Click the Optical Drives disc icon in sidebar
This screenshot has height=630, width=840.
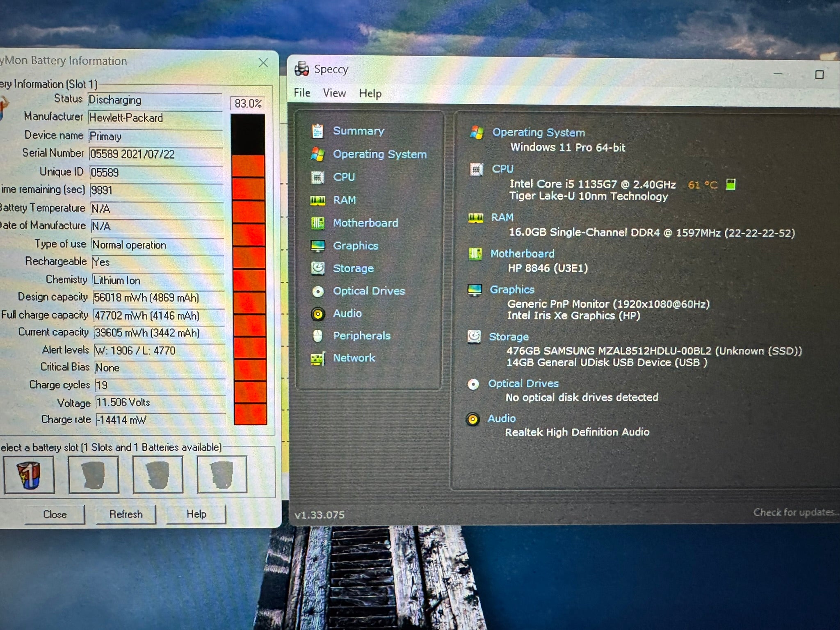(x=317, y=291)
